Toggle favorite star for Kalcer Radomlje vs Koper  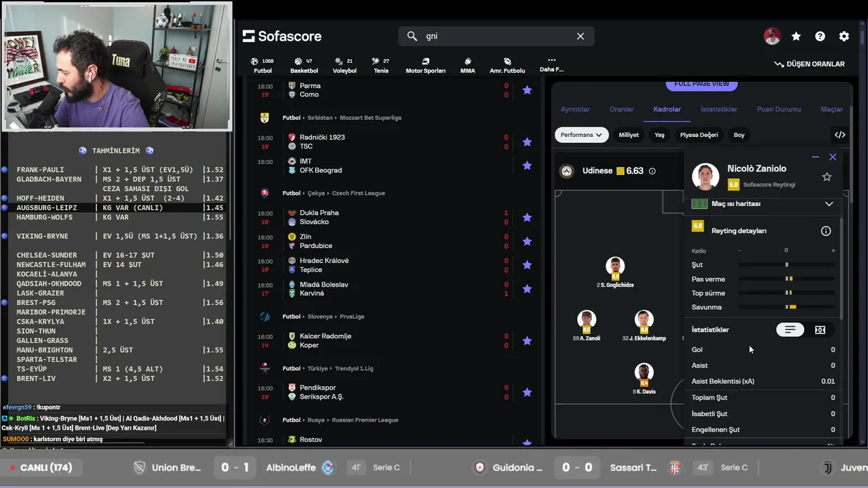tap(527, 340)
